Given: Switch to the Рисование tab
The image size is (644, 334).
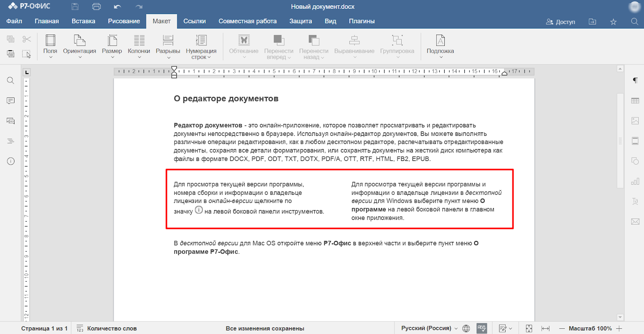Looking at the screenshot, I should point(124,21).
